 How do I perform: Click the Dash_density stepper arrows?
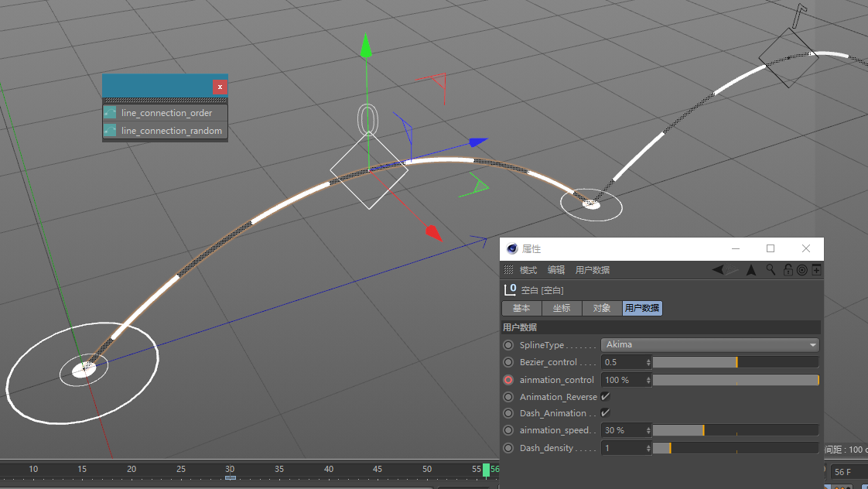(x=648, y=448)
